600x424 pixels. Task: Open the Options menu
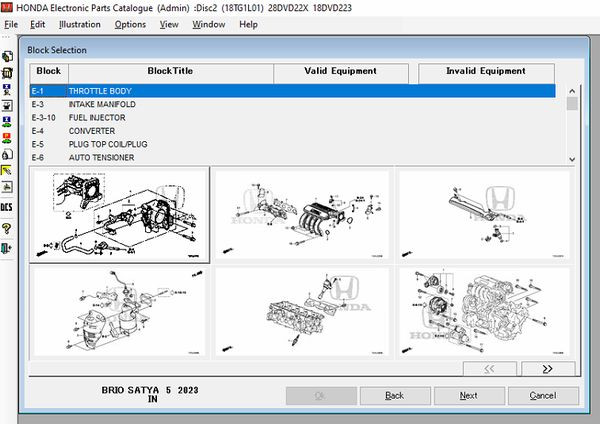(130, 24)
